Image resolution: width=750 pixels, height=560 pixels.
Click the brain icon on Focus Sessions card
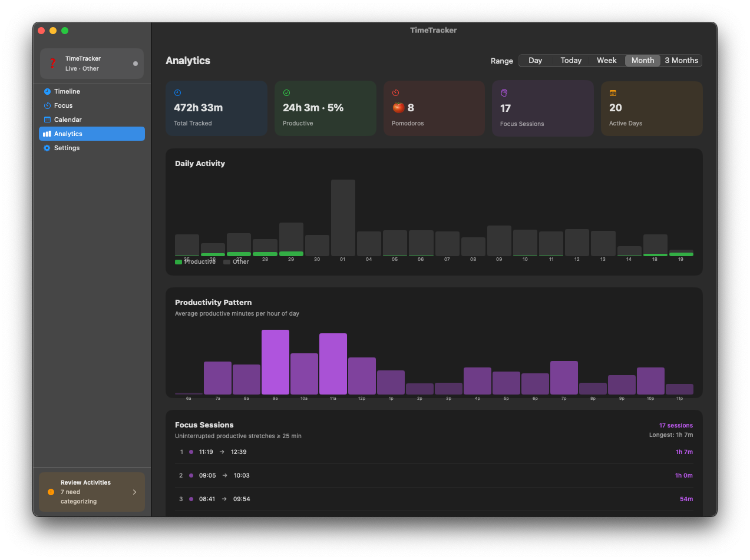(504, 93)
